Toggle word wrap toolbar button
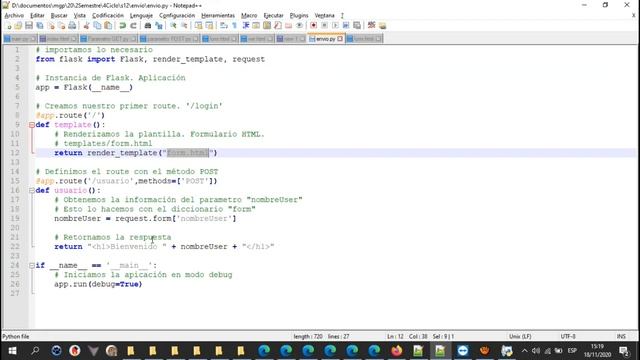Screen dimensions: 640x360 point(224,26)
